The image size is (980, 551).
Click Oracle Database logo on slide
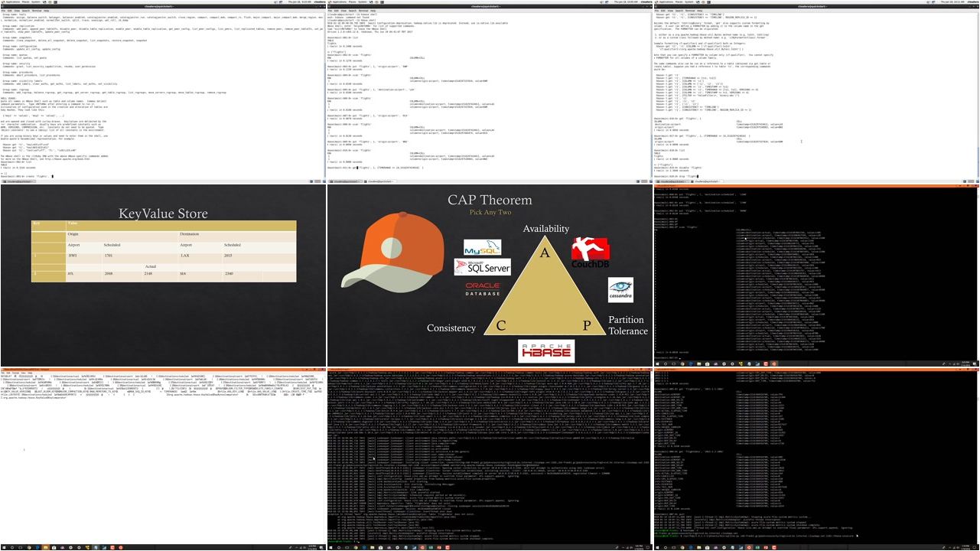[483, 289]
